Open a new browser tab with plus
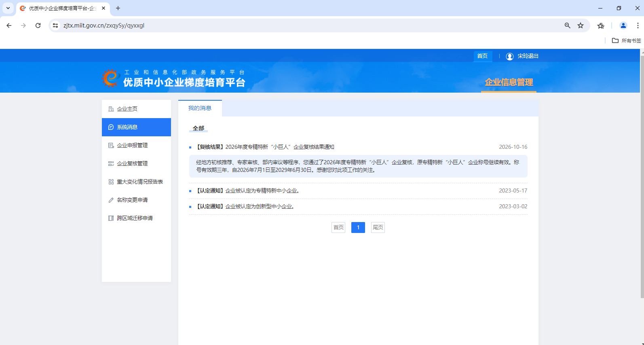This screenshot has height=345, width=644. click(x=118, y=8)
